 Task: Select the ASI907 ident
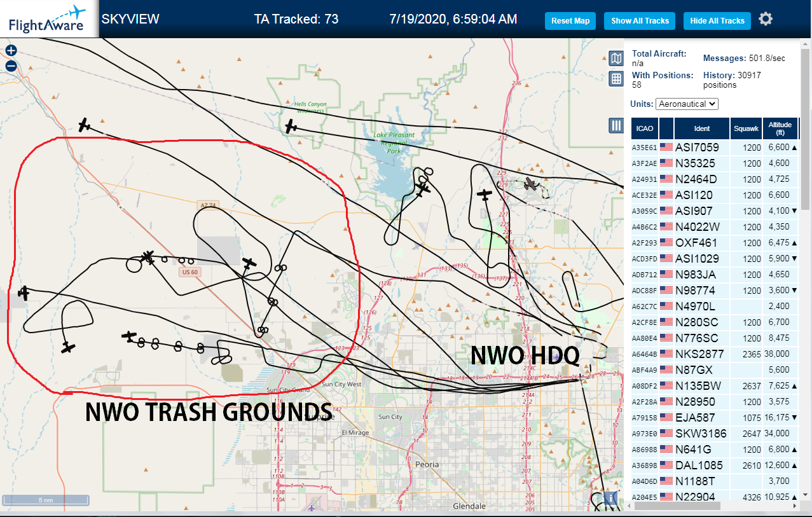[x=694, y=210]
